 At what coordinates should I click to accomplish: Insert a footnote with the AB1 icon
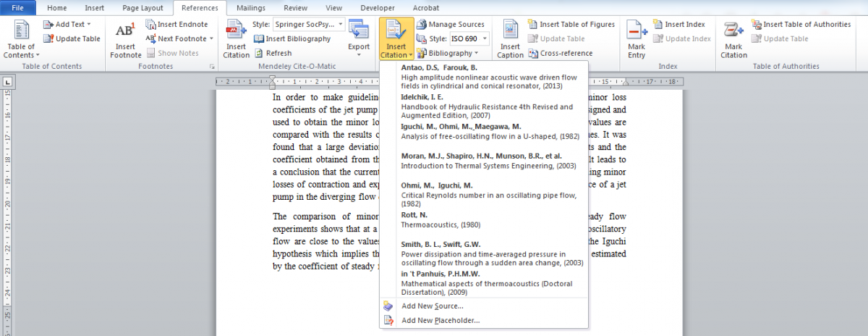tap(126, 39)
